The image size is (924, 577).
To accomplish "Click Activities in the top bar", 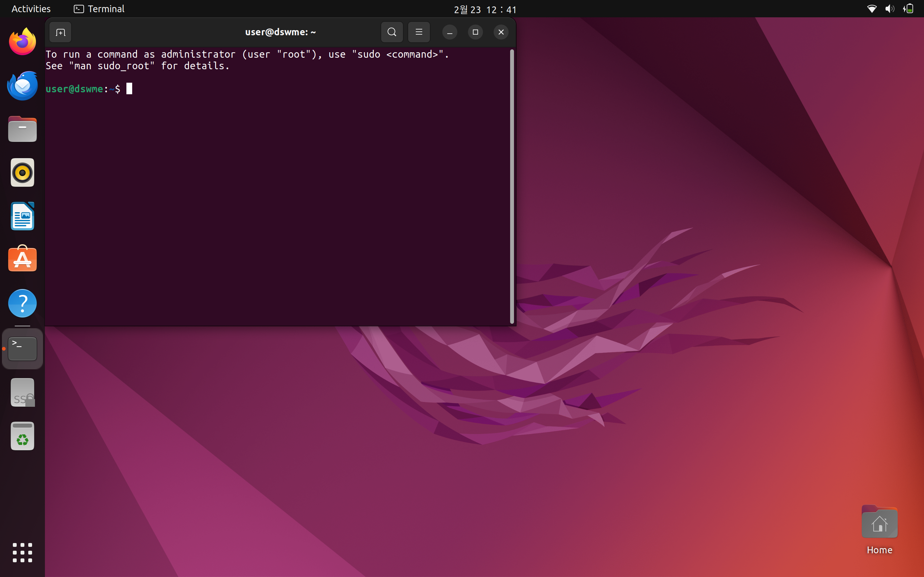I will tap(31, 9).
